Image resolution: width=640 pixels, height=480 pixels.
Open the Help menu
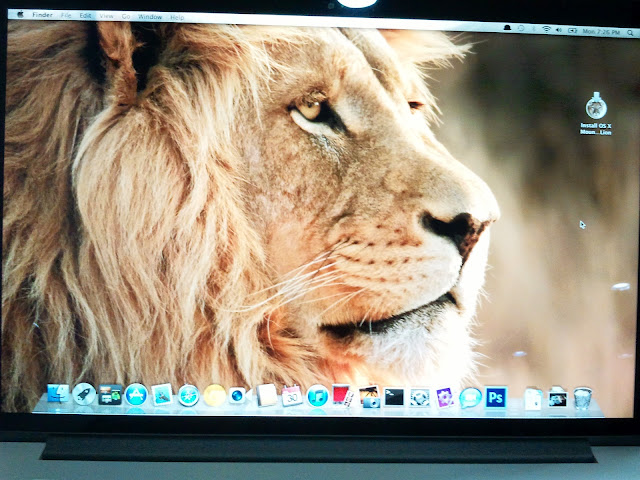[x=177, y=17]
